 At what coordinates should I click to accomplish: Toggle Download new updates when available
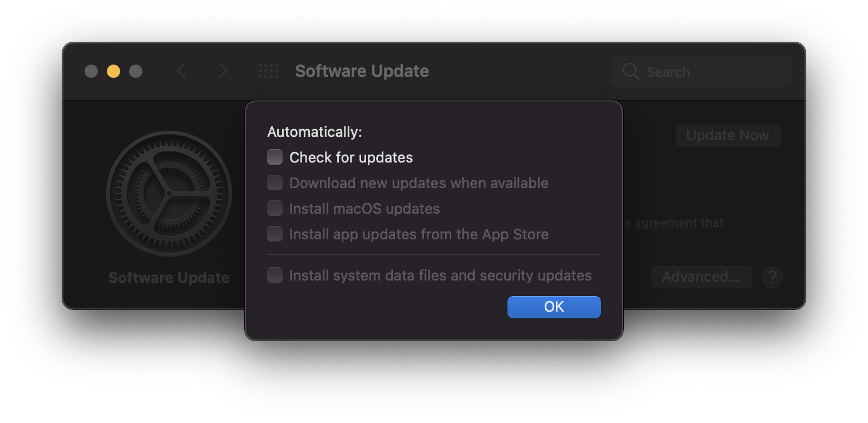pyautogui.click(x=275, y=183)
